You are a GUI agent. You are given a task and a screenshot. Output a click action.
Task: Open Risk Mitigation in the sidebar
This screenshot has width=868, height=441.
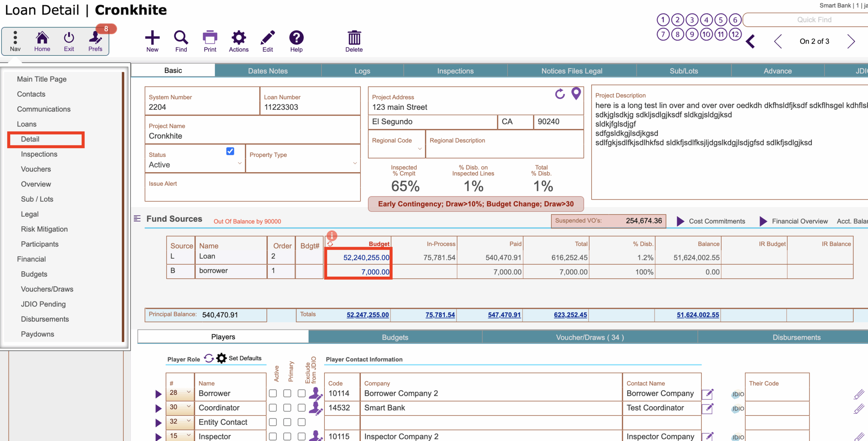(44, 229)
